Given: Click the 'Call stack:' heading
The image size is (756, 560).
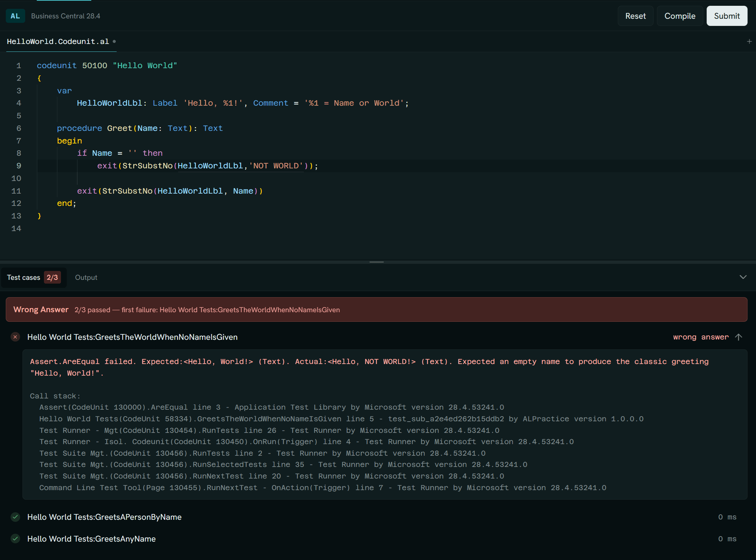Looking at the screenshot, I should click(x=55, y=396).
